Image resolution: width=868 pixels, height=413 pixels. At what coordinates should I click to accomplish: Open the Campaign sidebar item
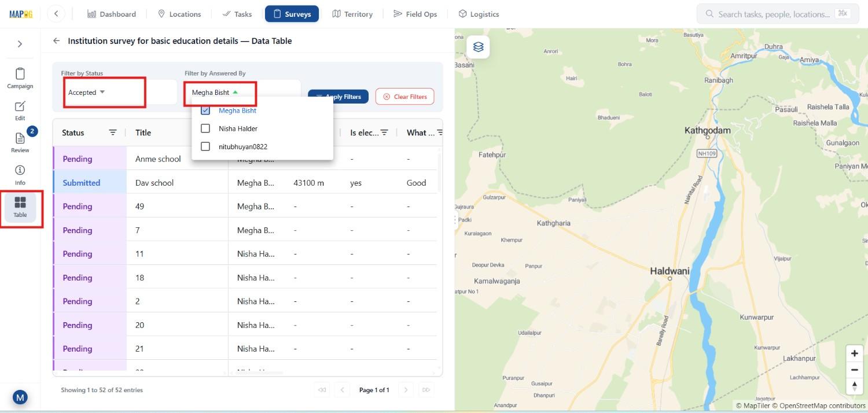pyautogui.click(x=20, y=79)
